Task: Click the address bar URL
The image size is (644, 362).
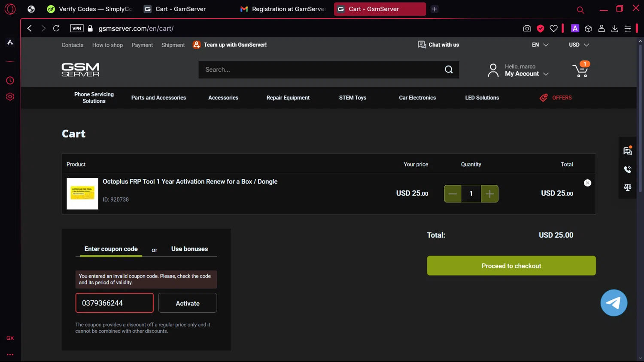Action: pos(136,28)
